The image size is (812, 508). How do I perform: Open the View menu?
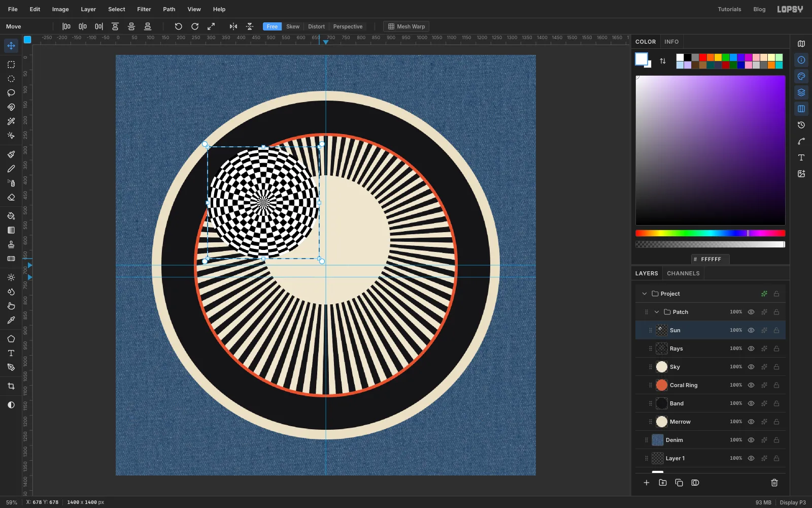[x=194, y=9]
